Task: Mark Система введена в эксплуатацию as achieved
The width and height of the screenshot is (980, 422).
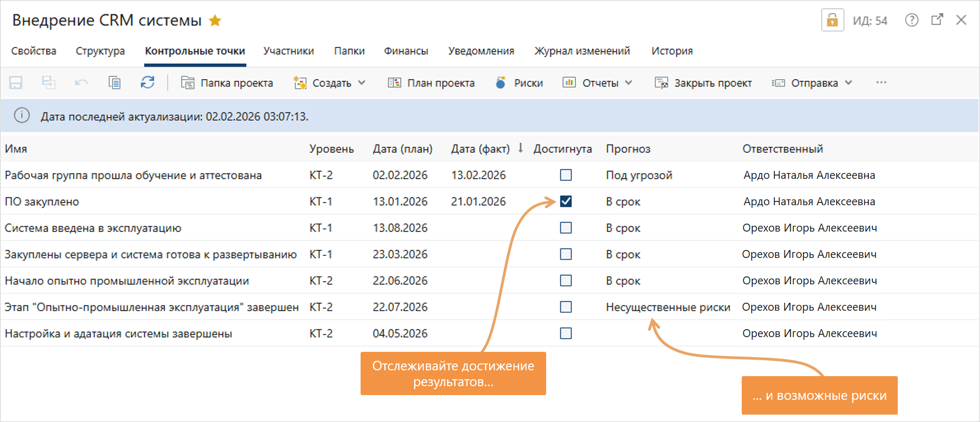Action: click(x=566, y=228)
